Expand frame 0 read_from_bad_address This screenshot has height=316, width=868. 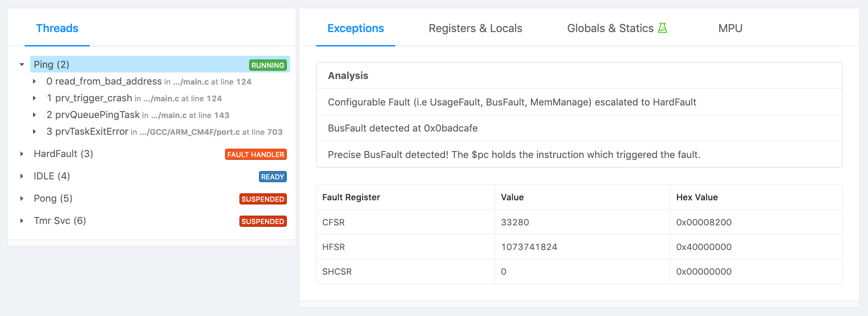(x=34, y=81)
